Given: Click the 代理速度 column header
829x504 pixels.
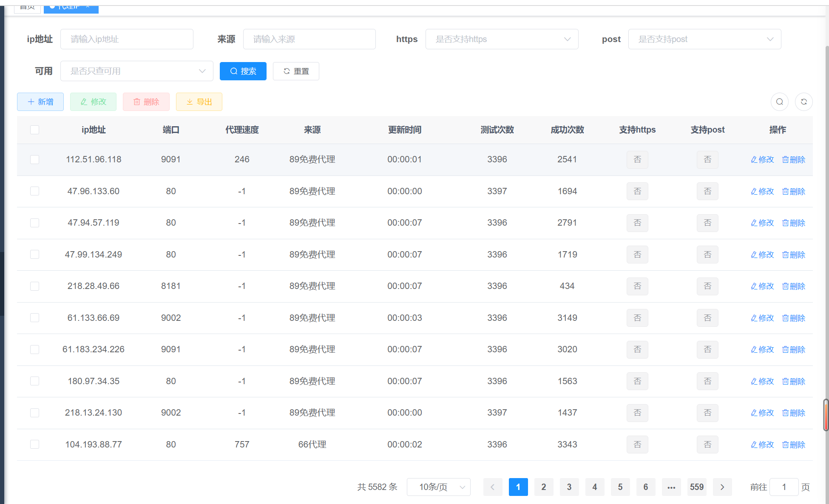Looking at the screenshot, I should tap(242, 130).
